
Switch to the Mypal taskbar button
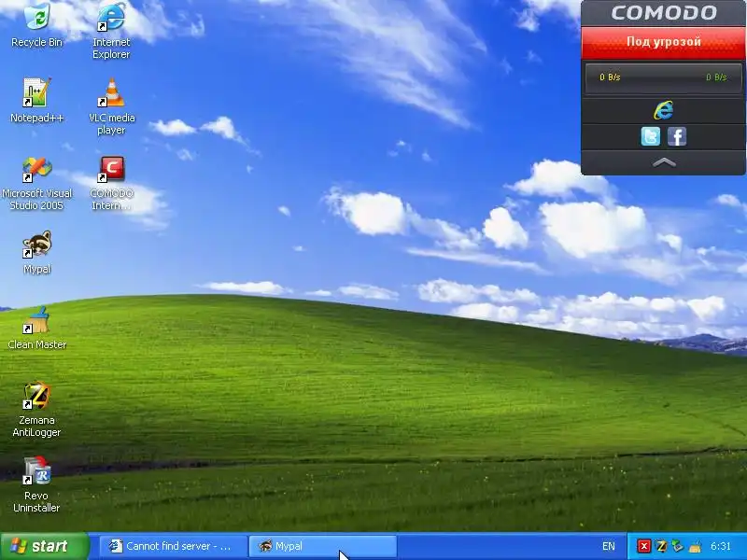(323, 546)
